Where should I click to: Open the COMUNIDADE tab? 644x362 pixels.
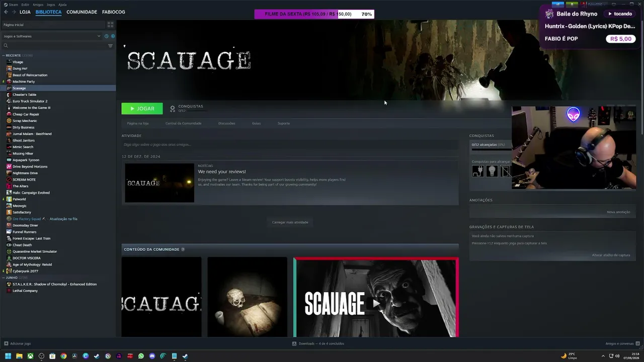(x=82, y=12)
